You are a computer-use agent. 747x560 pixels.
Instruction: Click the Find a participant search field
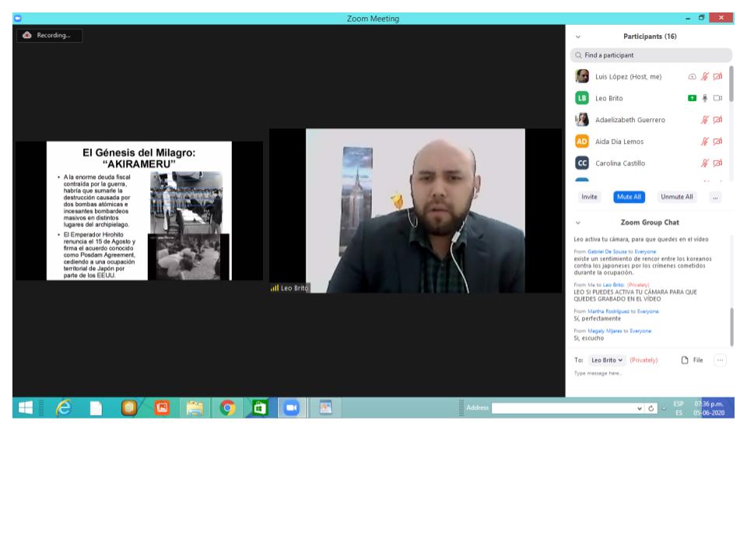click(x=651, y=55)
